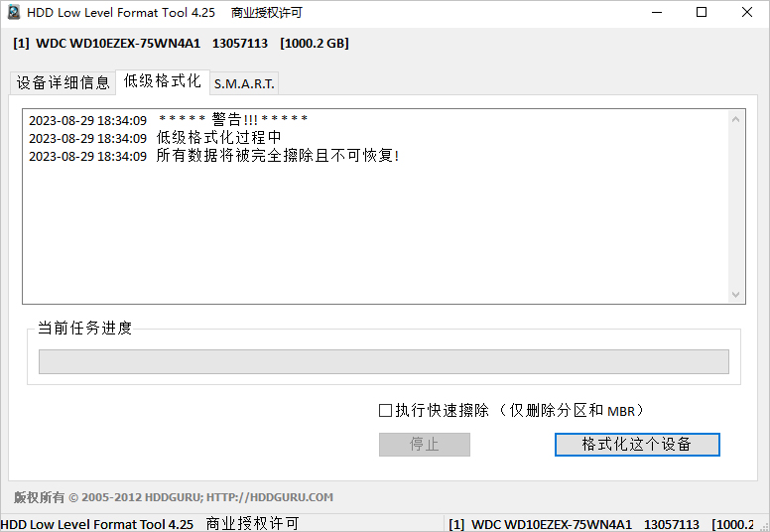This screenshot has width=770, height=532.
Task: Click the status bar 商业授权许可 text
Action: 252,524
